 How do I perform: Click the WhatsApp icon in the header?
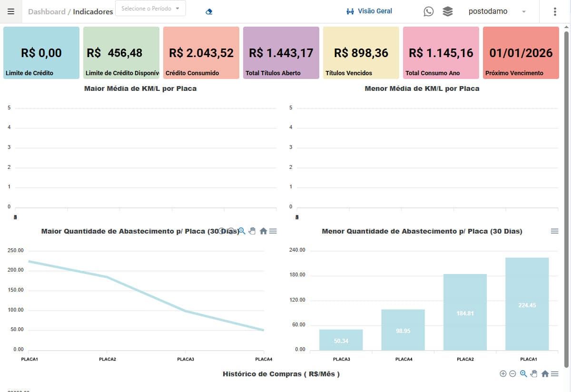pos(428,11)
